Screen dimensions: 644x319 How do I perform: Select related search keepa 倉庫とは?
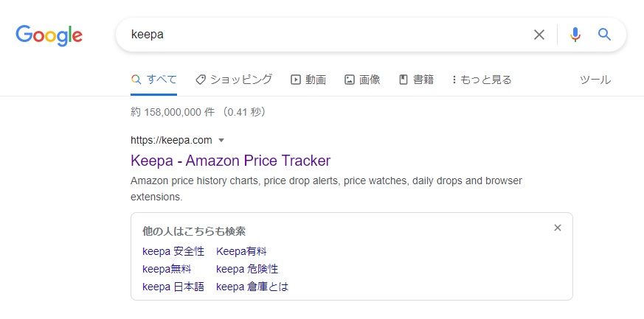click(252, 287)
